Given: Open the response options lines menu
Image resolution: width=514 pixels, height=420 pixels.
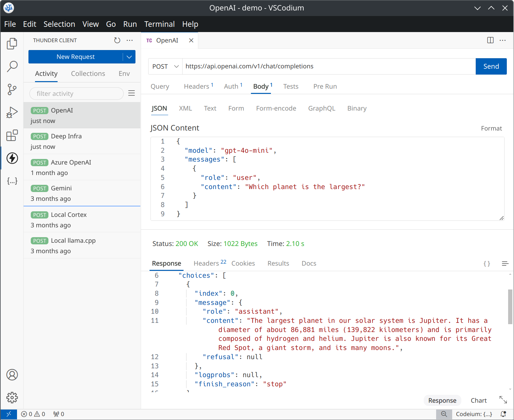Looking at the screenshot, I should (x=505, y=264).
